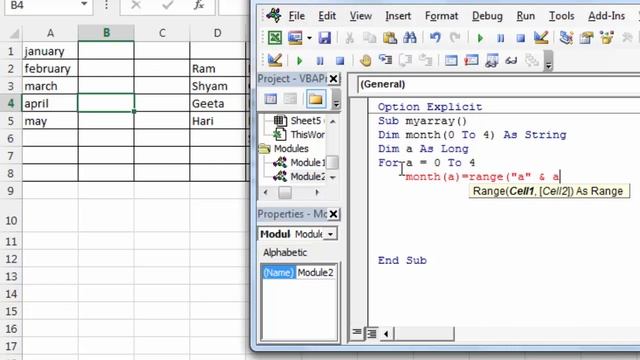Click the View Microsoft Excel icon

pos(275,38)
